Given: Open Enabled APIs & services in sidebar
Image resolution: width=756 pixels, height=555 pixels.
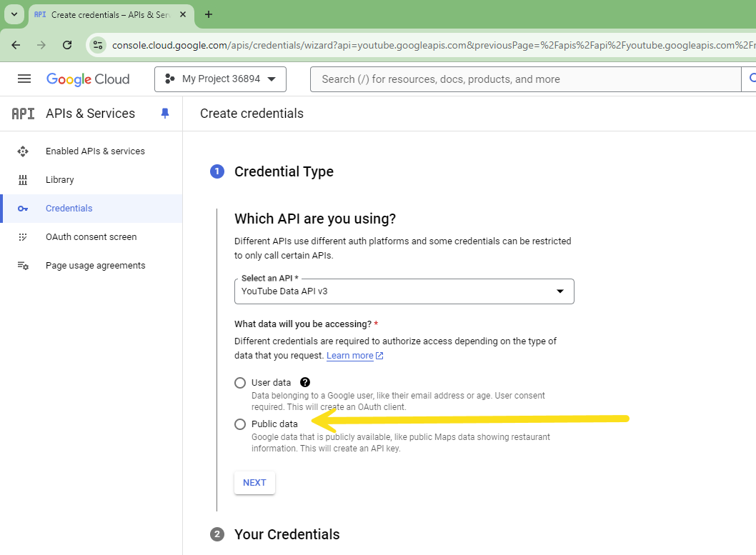Looking at the screenshot, I should (x=95, y=151).
